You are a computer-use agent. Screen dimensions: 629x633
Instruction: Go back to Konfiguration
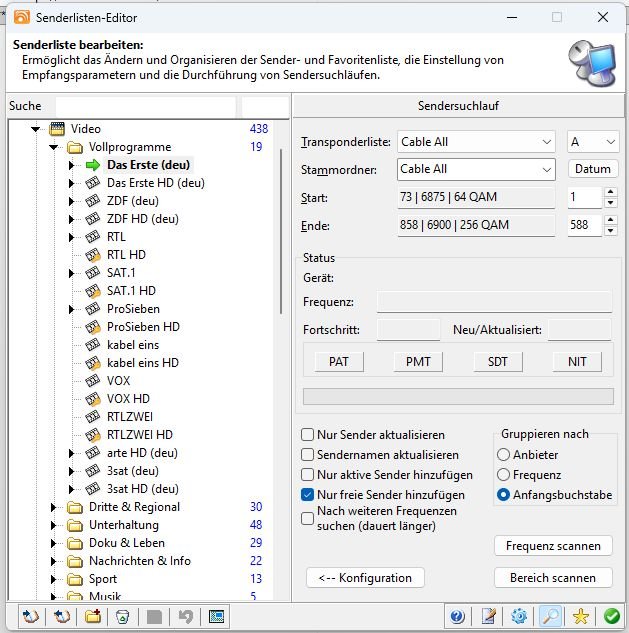pyautogui.click(x=365, y=578)
